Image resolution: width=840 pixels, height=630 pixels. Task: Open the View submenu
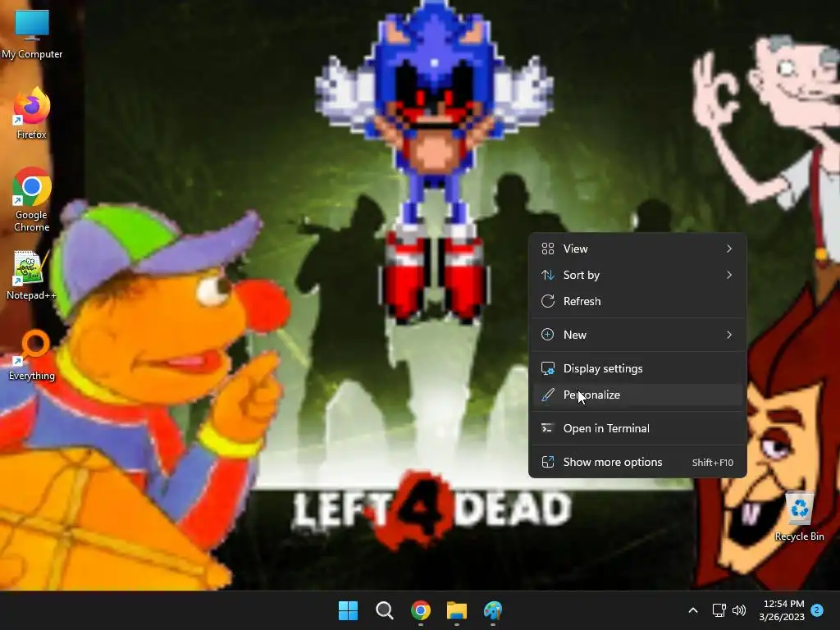pos(637,249)
